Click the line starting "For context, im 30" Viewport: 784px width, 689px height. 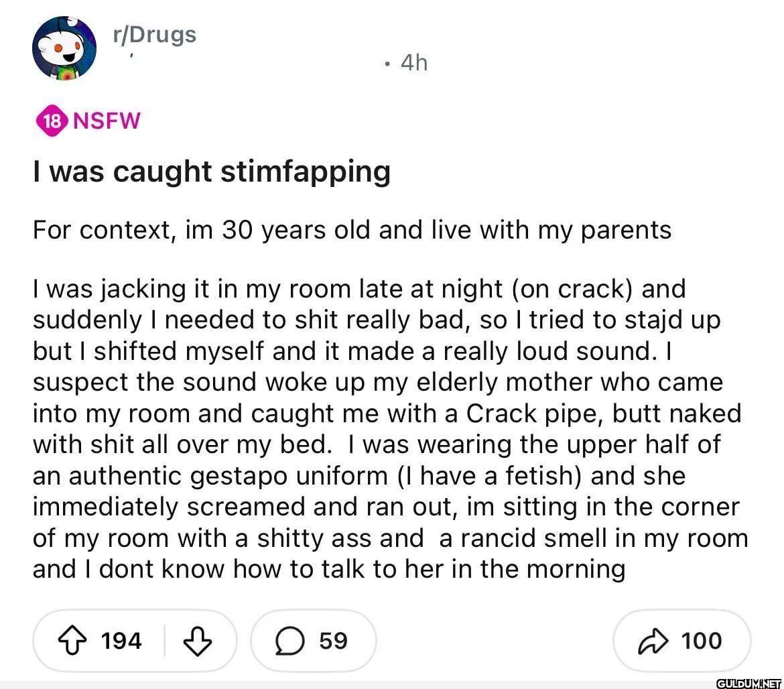tap(352, 230)
